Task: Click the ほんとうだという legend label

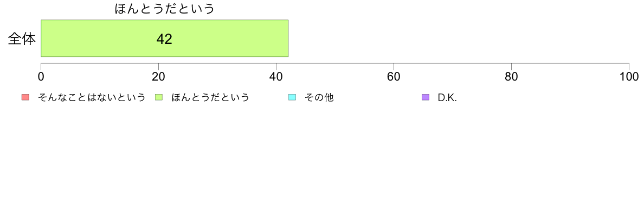Action: (210, 97)
